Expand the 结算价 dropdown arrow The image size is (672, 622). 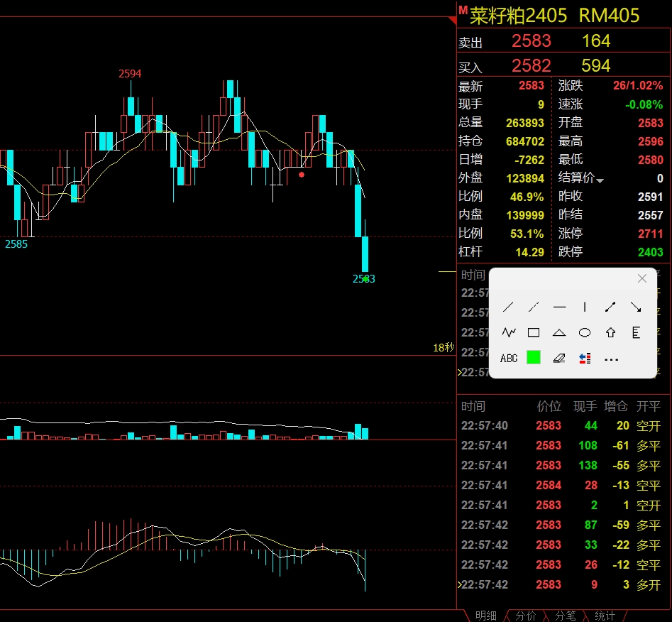(x=600, y=180)
